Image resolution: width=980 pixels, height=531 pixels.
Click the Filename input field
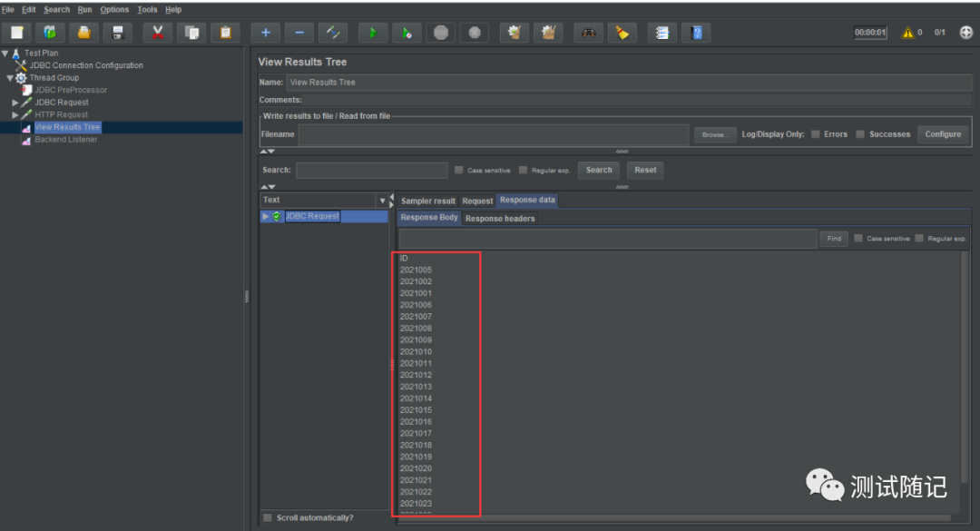493,134
